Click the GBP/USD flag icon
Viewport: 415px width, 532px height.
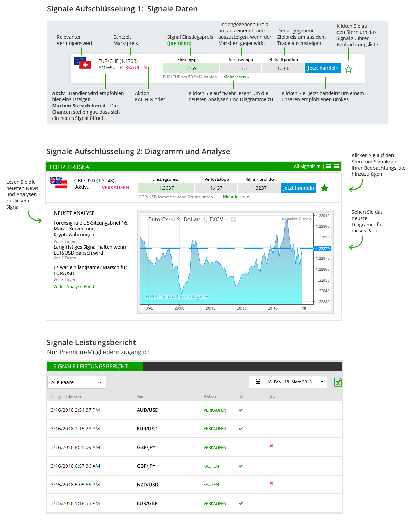(58, 182)
